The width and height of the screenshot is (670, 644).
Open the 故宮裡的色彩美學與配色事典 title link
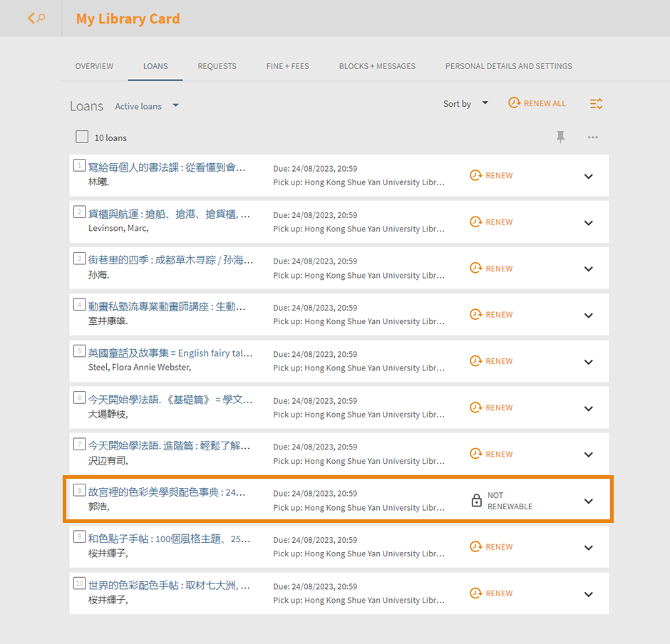167,492
